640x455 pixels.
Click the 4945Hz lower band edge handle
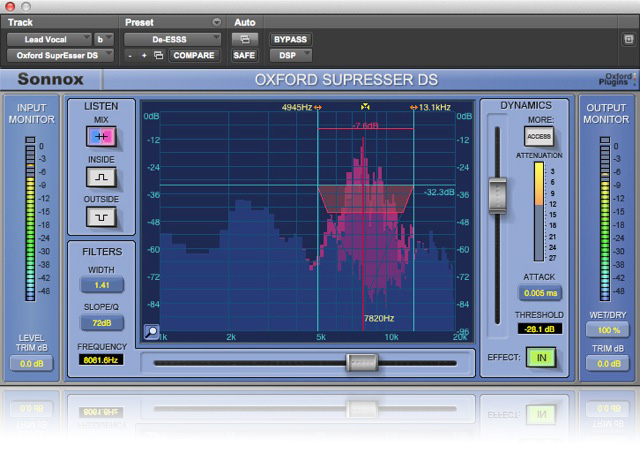pos(318,106)
